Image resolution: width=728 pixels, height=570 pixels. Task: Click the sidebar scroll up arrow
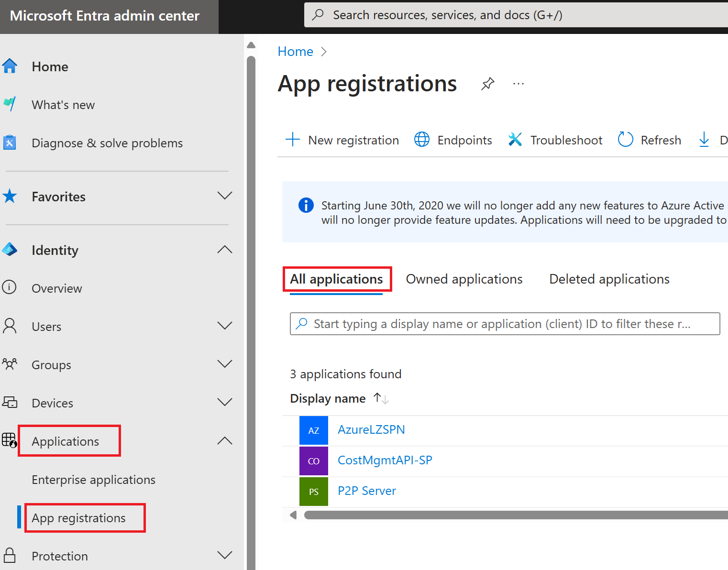click(x=251, y=45)
